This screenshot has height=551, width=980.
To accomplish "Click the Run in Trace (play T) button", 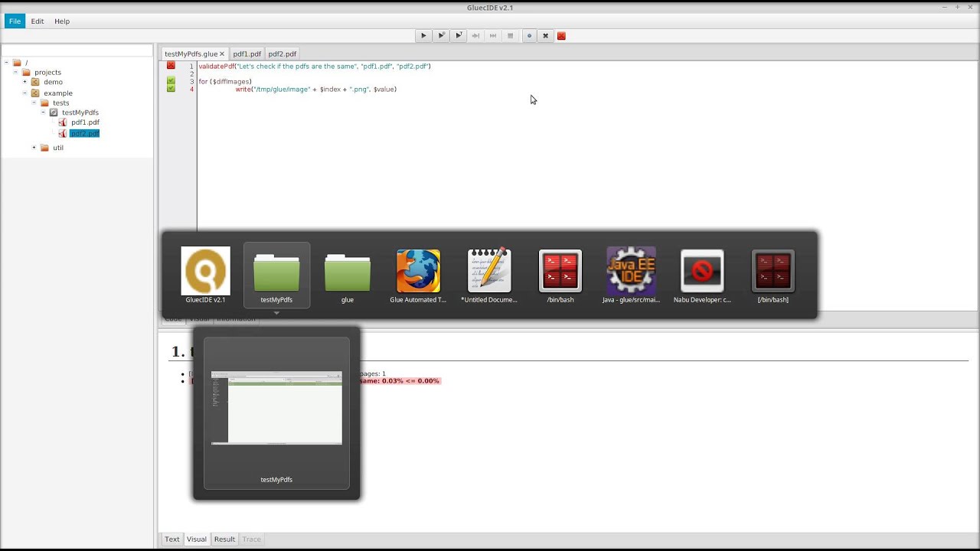I will click(459, 36).
